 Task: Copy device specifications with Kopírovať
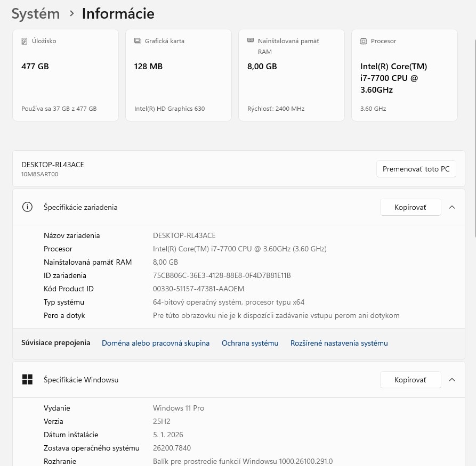tap(410, 207)
